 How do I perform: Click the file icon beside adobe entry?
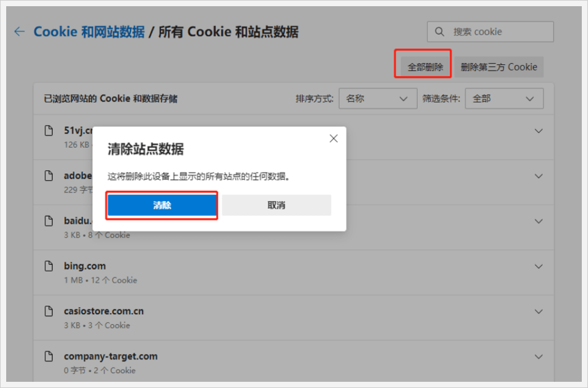click(x=49, y=176)
